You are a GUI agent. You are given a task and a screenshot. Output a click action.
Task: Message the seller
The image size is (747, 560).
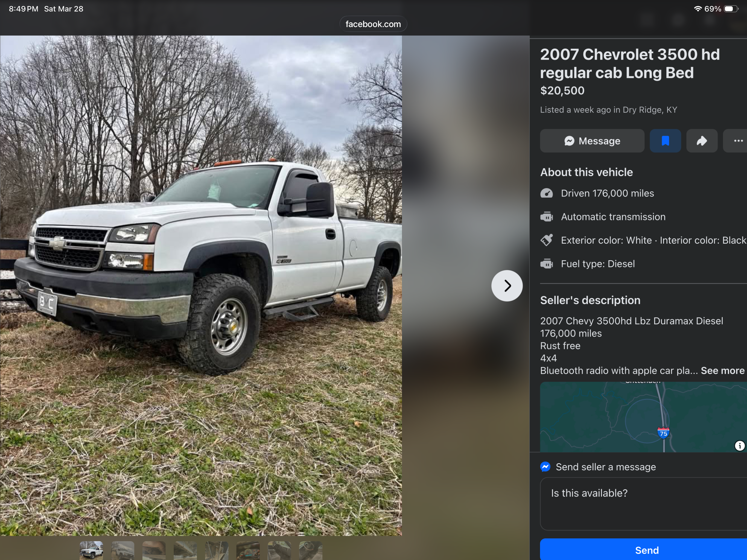592,141
